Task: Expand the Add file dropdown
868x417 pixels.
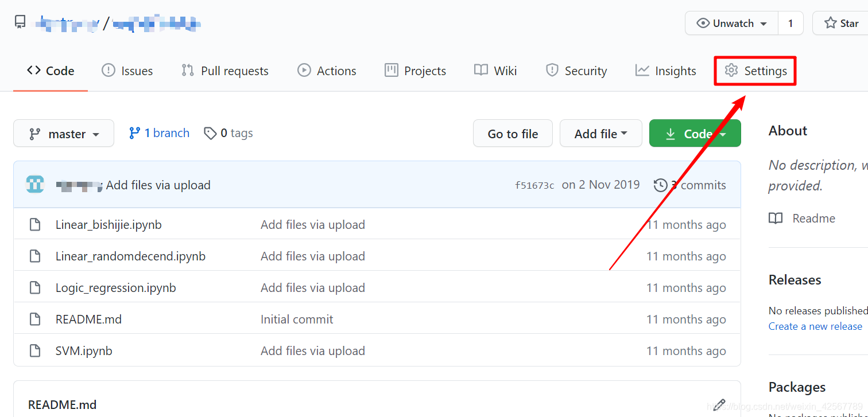Action: [x=600, y=134]
